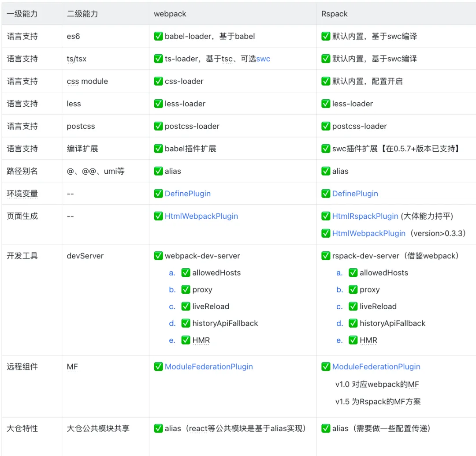The width and height of the screenshot is (476, 456).
Task: Click the Rspack column header
Action: click(396, 14)
